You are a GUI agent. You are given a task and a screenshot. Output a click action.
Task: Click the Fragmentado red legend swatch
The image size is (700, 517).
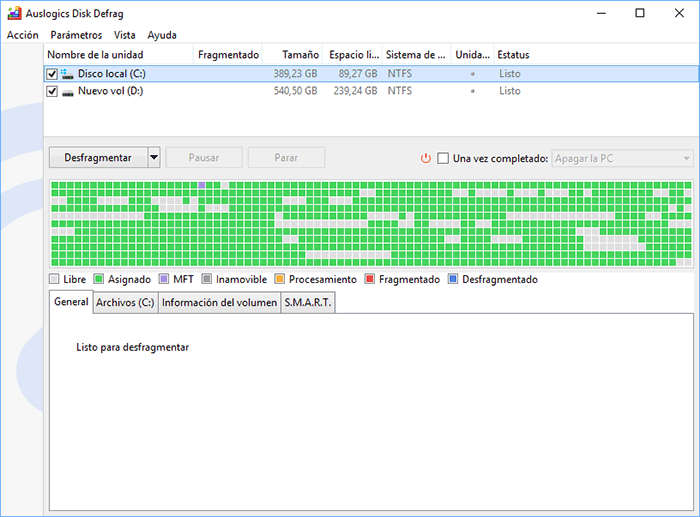tap(369, 279)
